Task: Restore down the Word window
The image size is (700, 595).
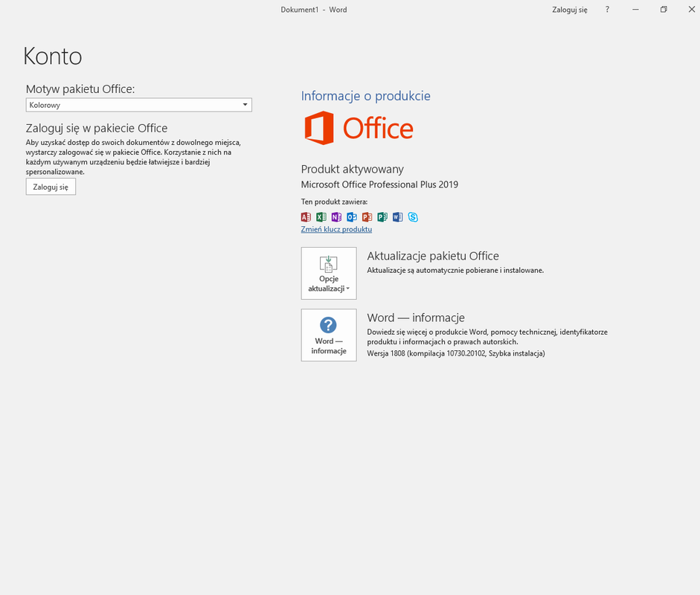Action: pyautogui.click(x=664, y=10)
